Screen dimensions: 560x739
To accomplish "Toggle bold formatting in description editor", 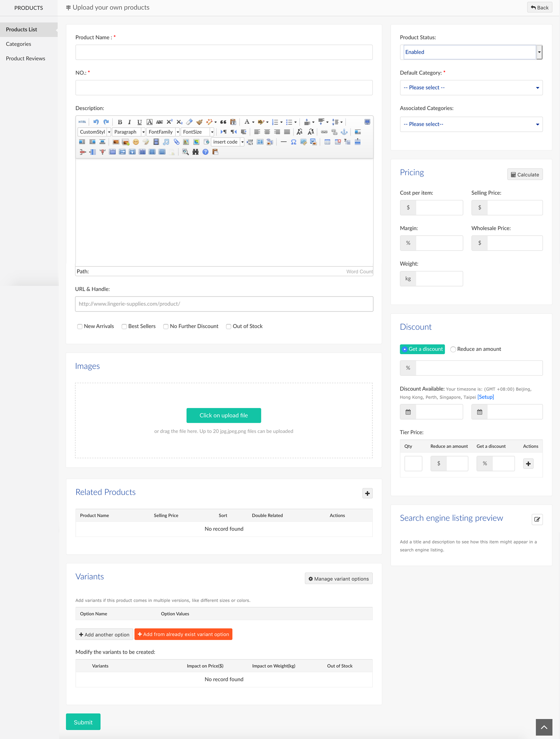I will (x=120, y=122).
